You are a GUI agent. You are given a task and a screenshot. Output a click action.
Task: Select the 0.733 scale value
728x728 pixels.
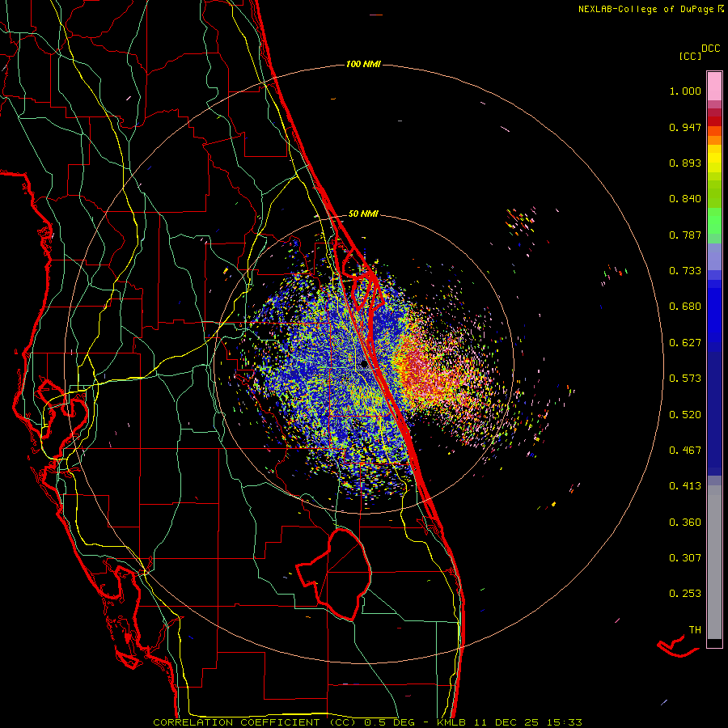pyautogui.click(x=685, y=271)
